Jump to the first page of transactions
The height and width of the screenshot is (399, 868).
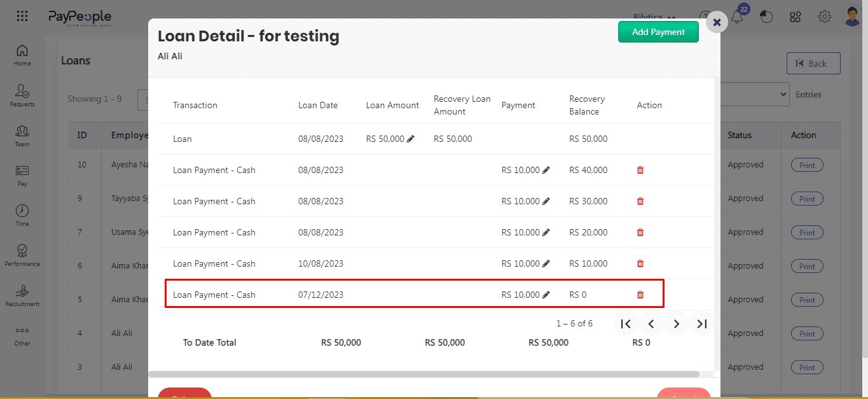(x=626, y=324)
